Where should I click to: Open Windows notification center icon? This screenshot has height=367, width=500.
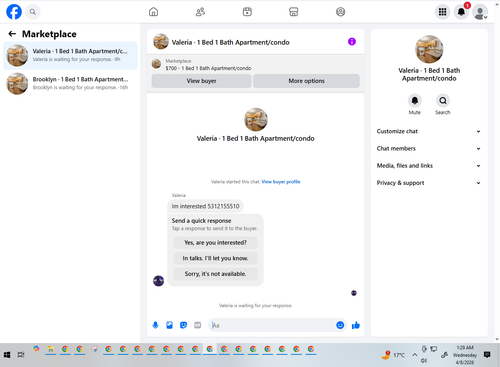tap(487, 355)
